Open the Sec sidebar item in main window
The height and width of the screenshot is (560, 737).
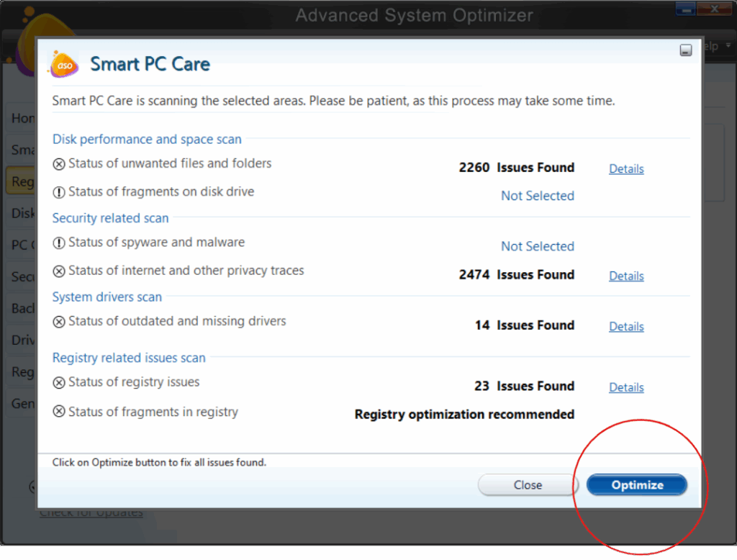22,276
